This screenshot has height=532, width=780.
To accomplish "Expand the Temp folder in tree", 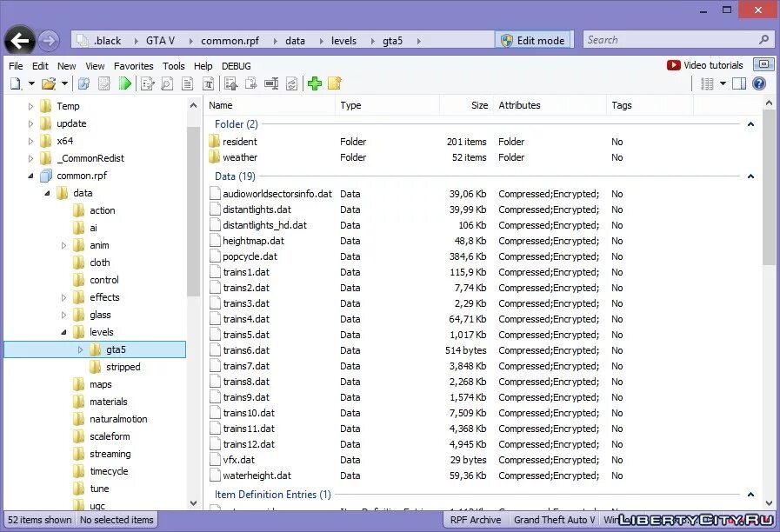I will point(30,106).
